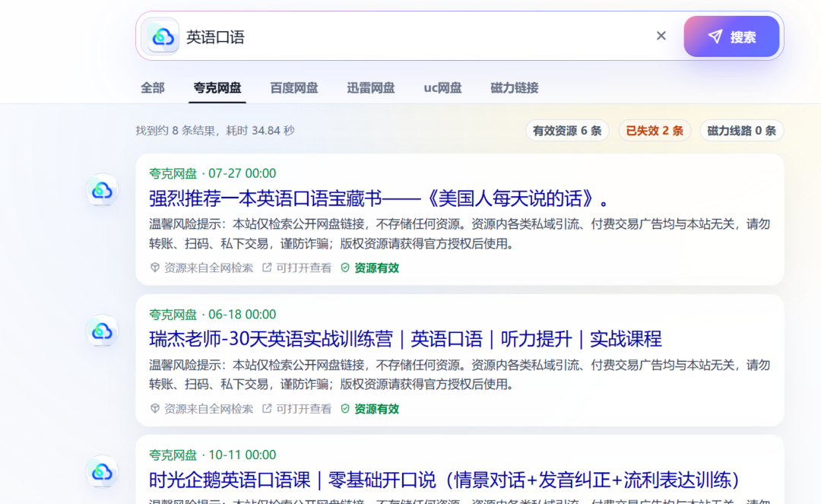This screenshot has height=504, width=821.
Task: Click cloud avatar beside 时光企鹅 result
Action: [102, 472]
